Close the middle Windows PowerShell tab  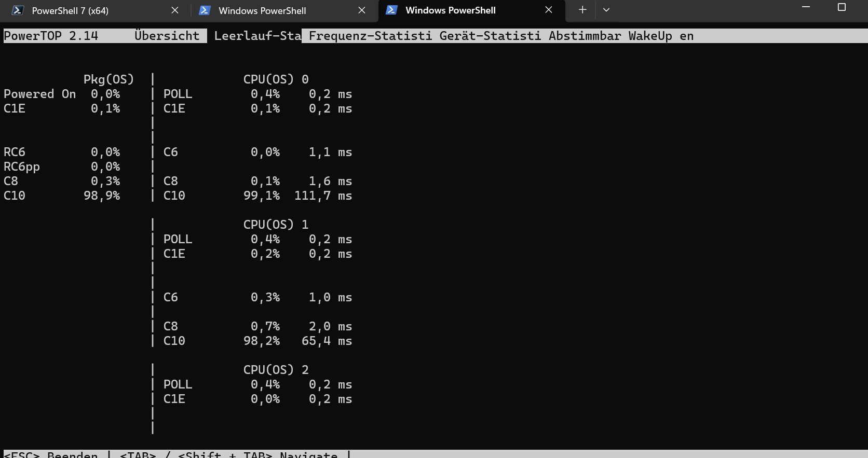[x=362, y=10]
